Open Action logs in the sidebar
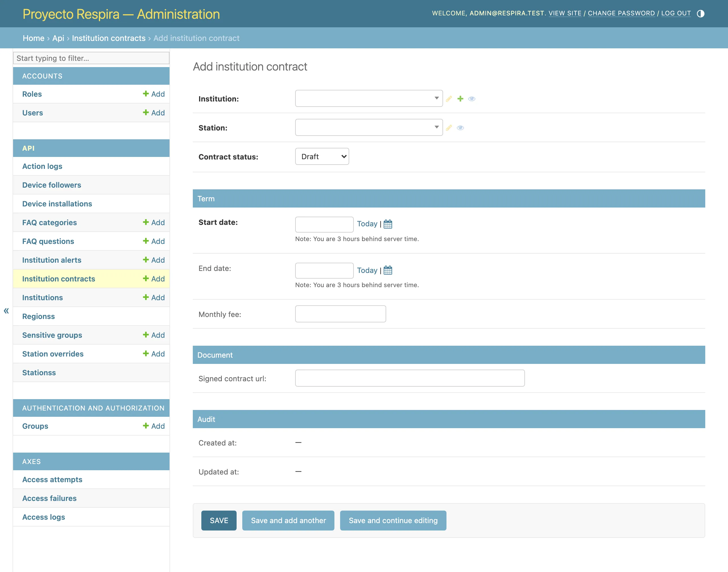 click(x=42, y=166)
